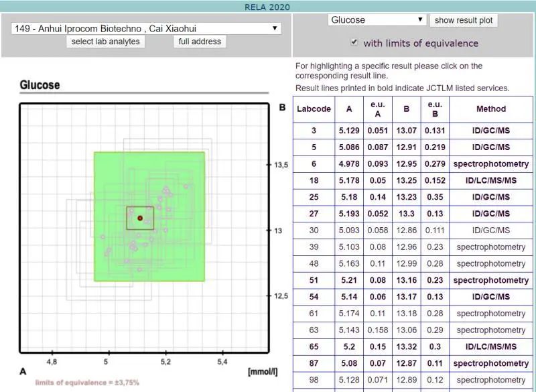Click the Labcode column header
Viewport: 536px width, 392px height.
pyautogui.click(x=314, y=109)
